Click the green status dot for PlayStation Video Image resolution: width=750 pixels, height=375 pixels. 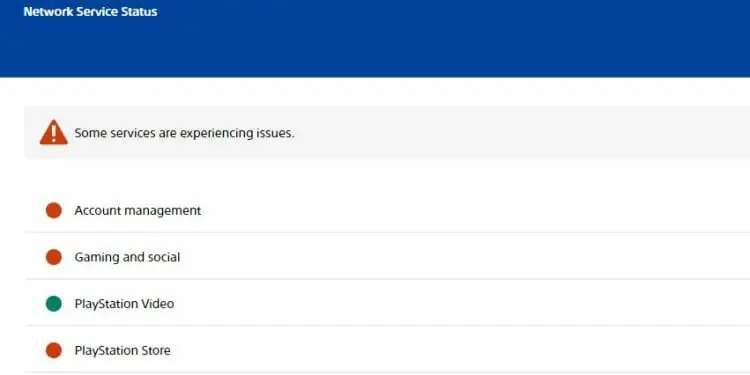[x=54, y=304]
